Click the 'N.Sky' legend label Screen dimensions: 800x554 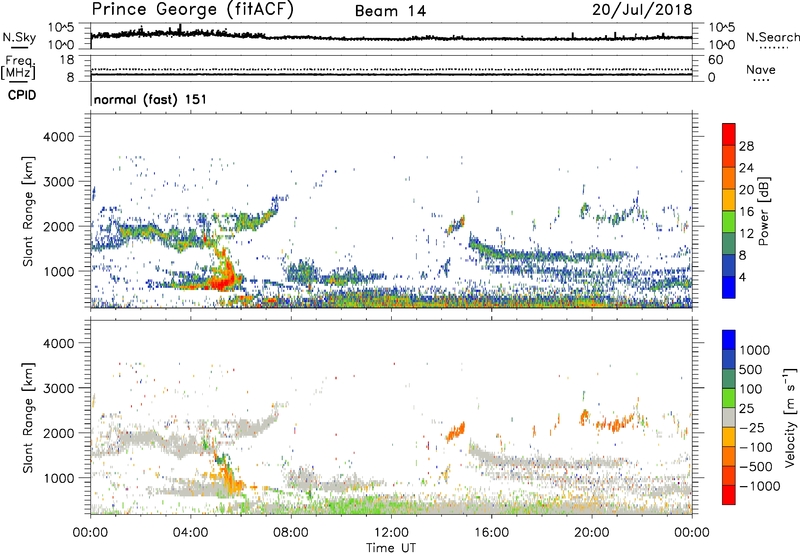[x=19, y=37]
